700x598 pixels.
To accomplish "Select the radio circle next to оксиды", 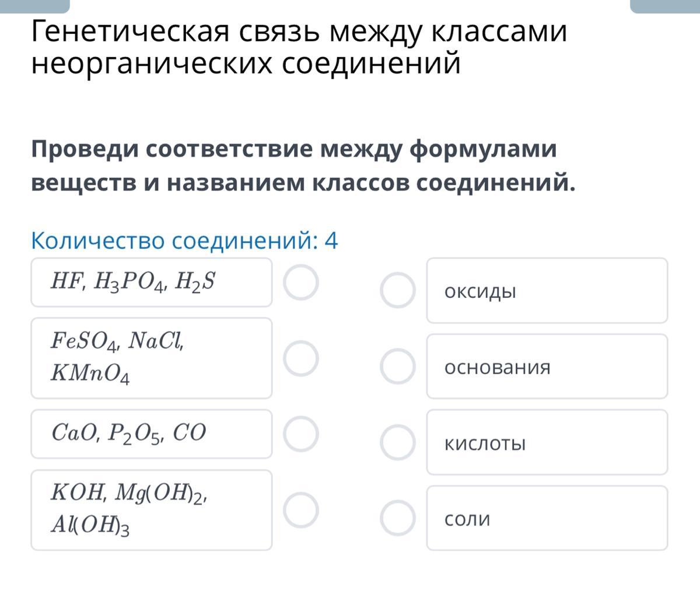I will pyautogui.click(x=398, y=290).
